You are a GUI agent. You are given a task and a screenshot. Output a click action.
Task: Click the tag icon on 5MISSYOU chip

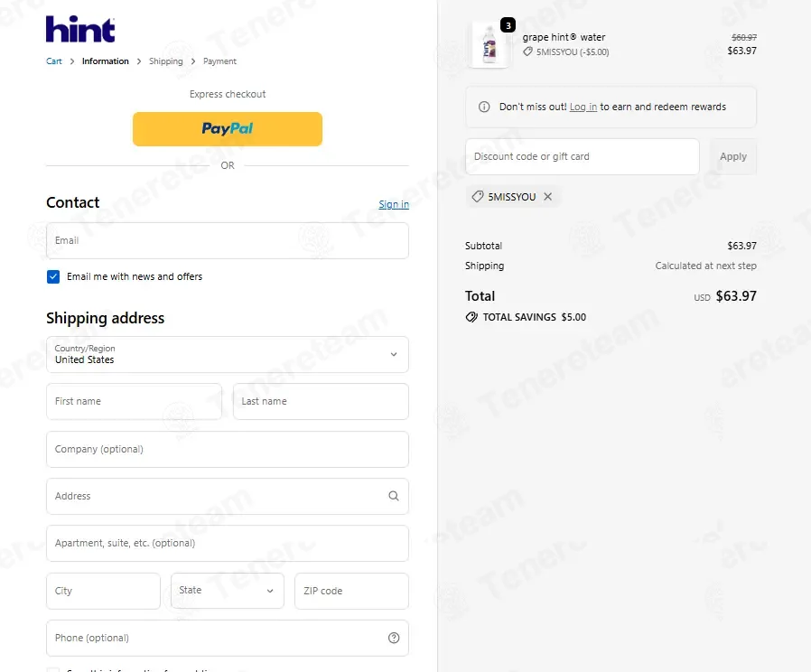point(478,197)
